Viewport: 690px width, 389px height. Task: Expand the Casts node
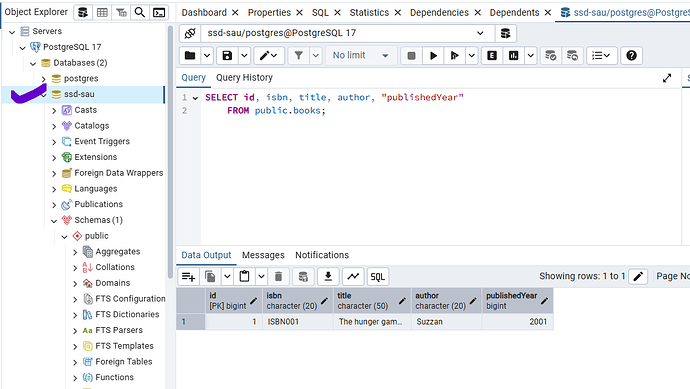pyautogui.click(x=54, y=110)
